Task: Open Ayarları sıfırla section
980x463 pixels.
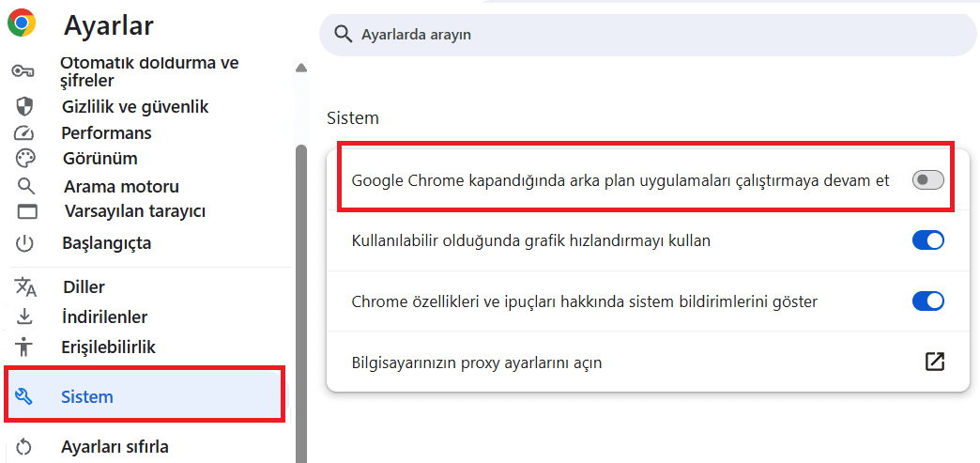Action: point(115,447)
